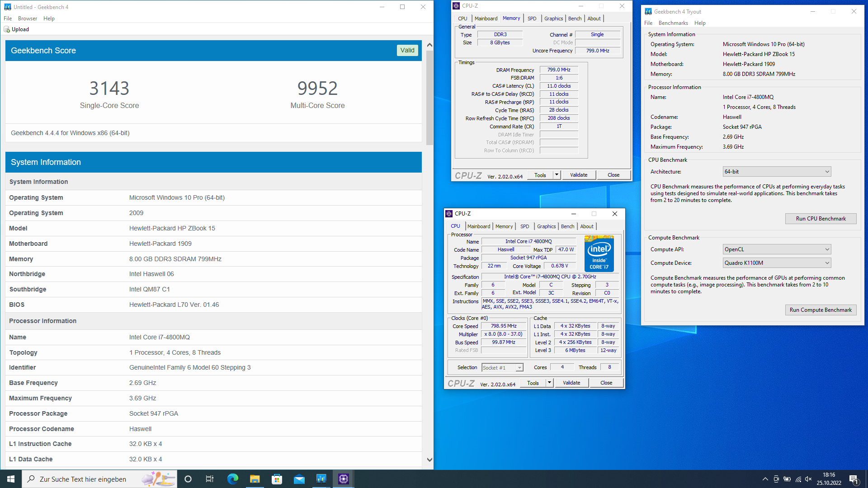Open Task View on the taskbar
This screenshot has height=488, width=868.
[210, 479]
